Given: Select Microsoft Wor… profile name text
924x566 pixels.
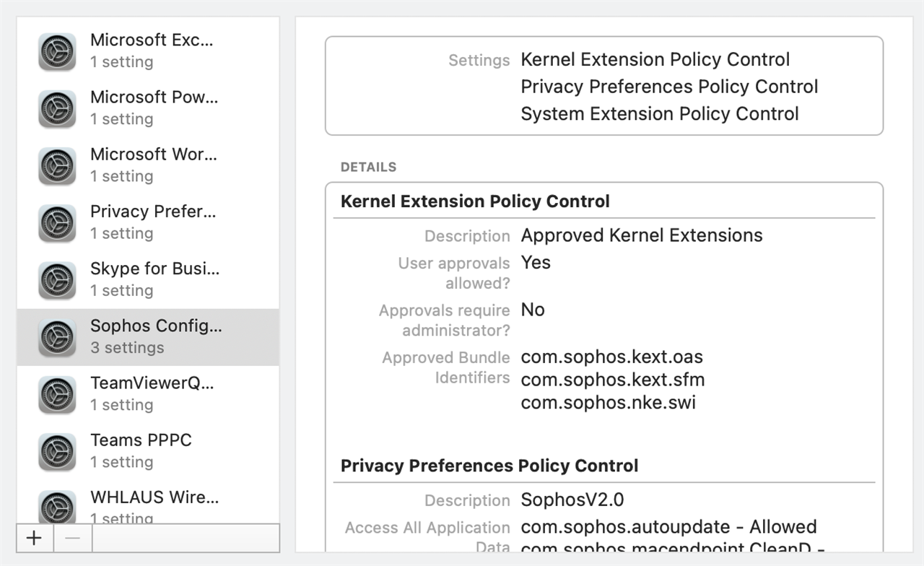Looking at the screenshot, I should (x=154, y=154).
